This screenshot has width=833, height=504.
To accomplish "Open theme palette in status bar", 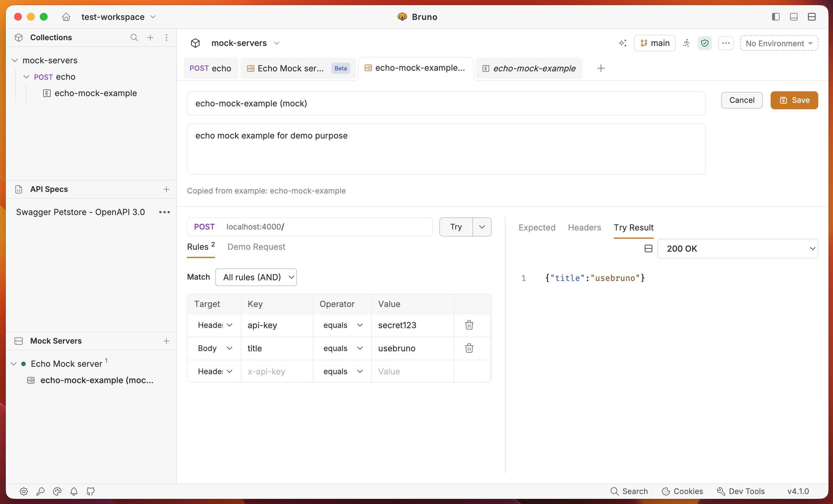I will (57, 491).
